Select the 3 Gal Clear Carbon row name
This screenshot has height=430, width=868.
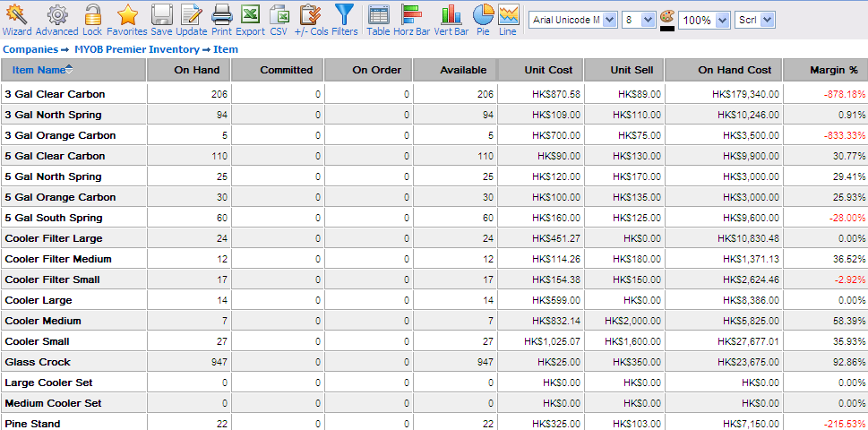55,94
